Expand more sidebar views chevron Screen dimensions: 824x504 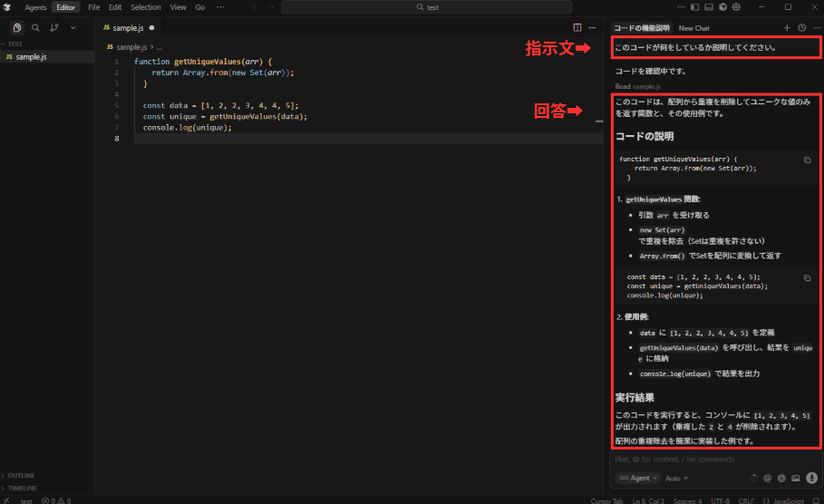coord(73,28)
